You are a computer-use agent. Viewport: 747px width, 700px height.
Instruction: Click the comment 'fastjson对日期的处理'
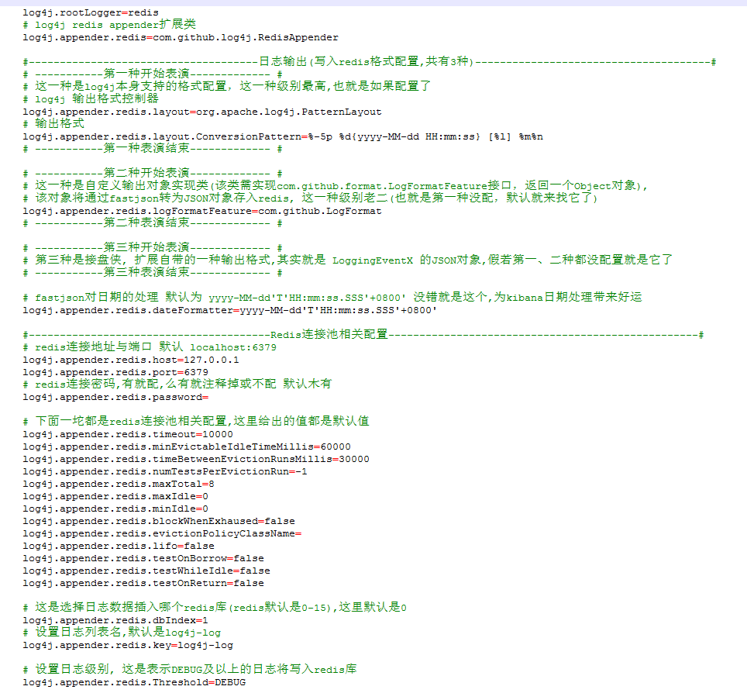tap(332, 297)
